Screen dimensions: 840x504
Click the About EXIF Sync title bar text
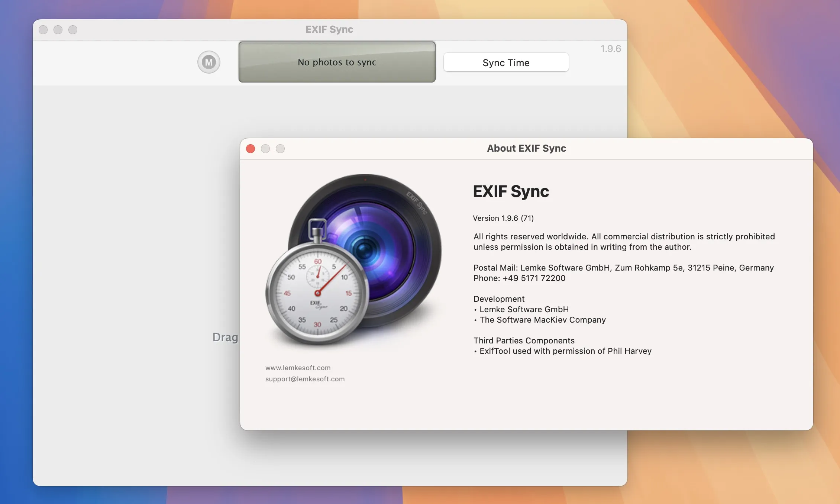(526, 148)
